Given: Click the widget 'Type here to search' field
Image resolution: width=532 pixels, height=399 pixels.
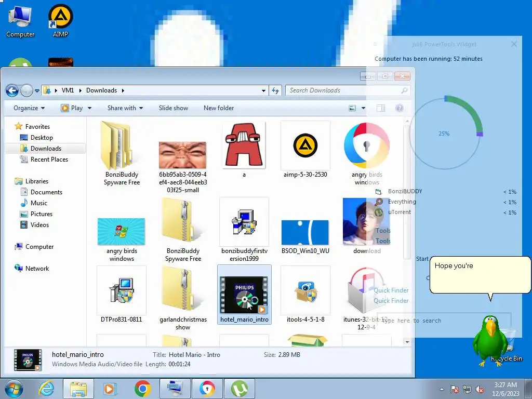Looking at the screenshot, I should (444, 321).
